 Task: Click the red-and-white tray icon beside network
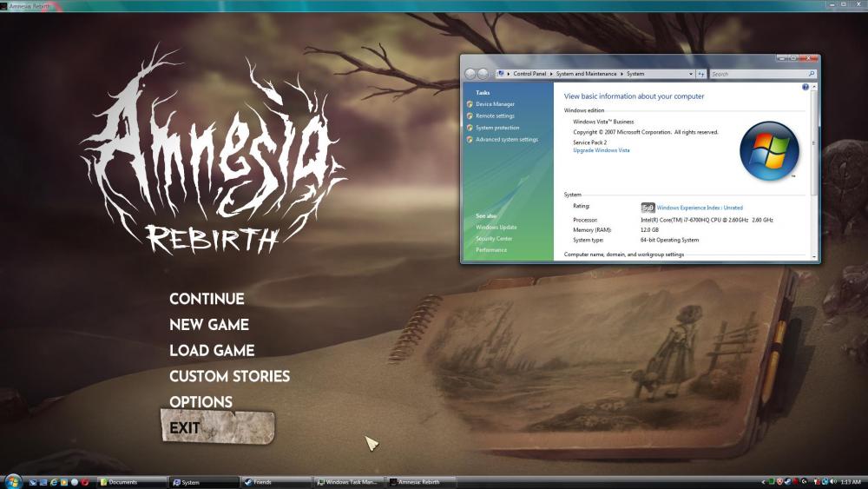[x=817, y=482]
